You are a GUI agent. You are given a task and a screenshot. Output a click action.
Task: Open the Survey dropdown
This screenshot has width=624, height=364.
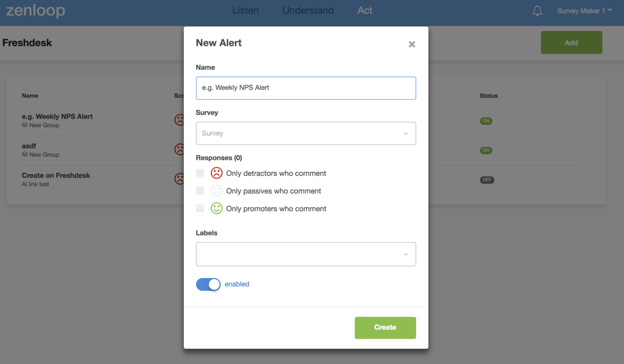click(x=306, y=133)
